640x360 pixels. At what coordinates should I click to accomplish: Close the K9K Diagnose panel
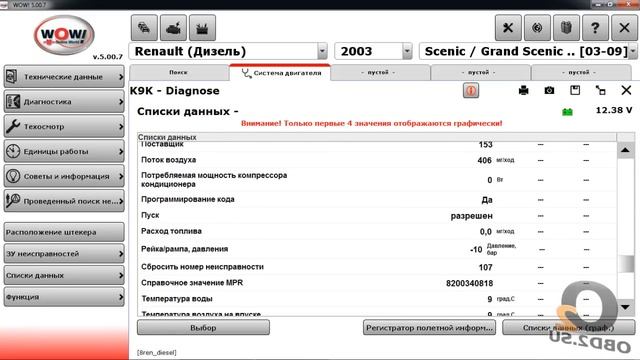626,90
